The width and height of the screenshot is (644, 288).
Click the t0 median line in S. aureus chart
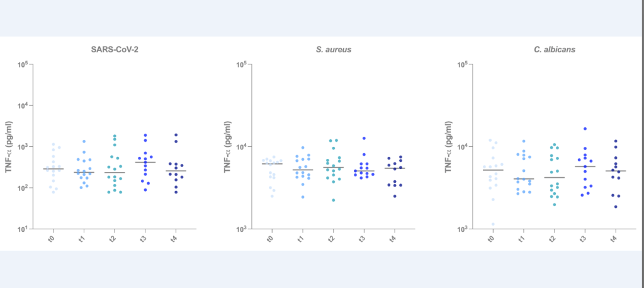tap(272, 164)
